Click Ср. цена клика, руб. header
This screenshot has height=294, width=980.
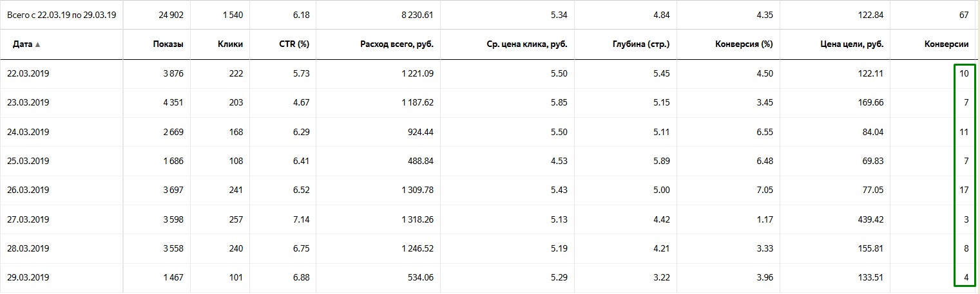click(x=527, y=44)
